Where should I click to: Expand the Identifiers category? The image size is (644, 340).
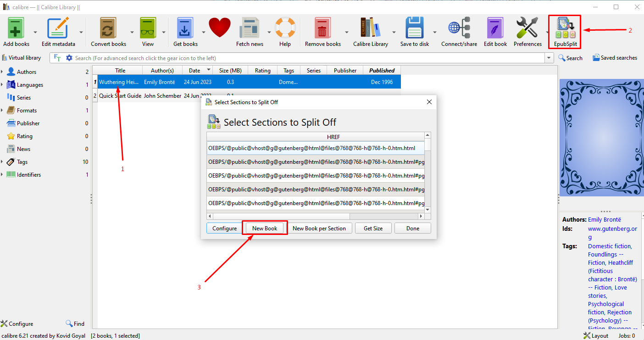[x=2, y=175]
